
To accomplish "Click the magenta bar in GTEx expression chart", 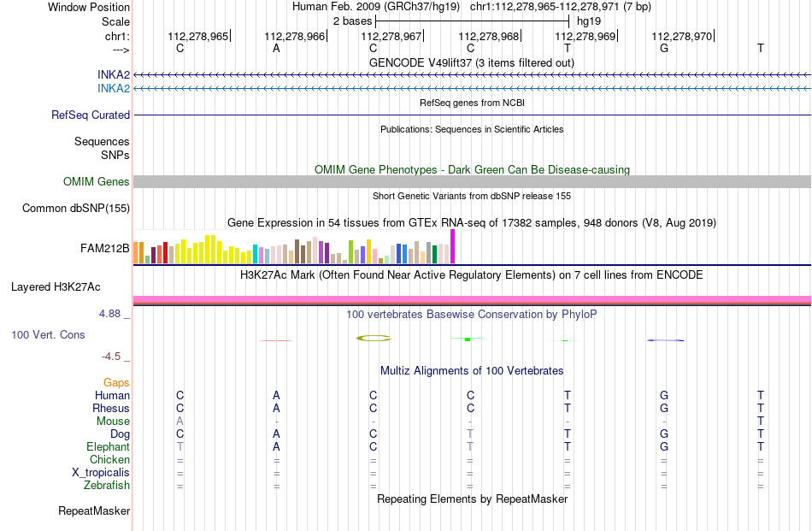I will 453,246.
